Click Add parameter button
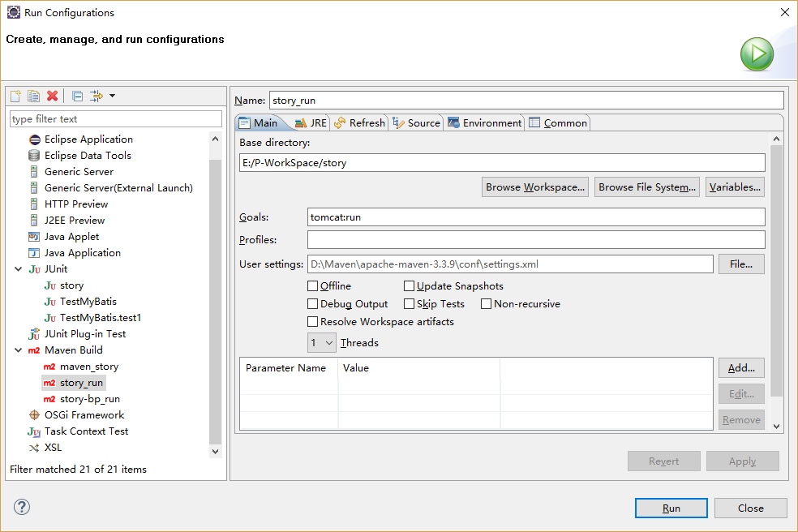Image resolution: width=798 pixels, height=532 pixels. click(x=741, y=368)
